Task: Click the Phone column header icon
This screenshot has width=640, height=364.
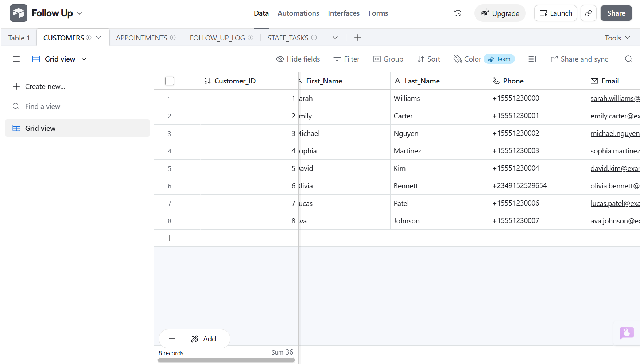Action: click(496, 81)
